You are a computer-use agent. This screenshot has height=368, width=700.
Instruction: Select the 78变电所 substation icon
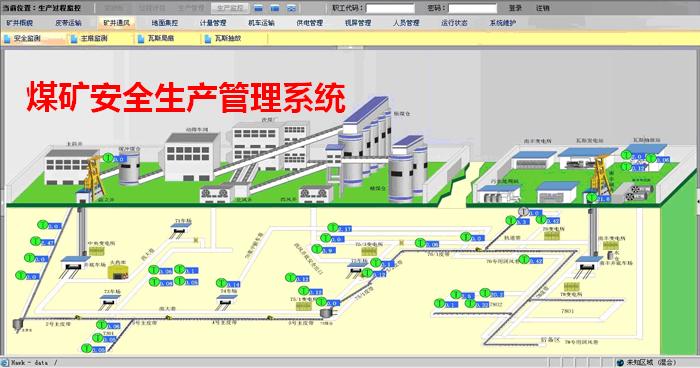[x=571, y=286]
